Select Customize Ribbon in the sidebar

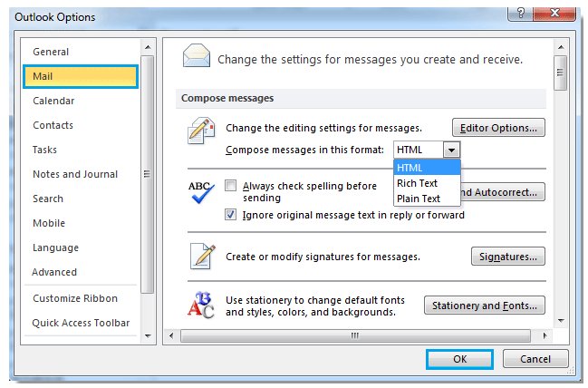81,298
